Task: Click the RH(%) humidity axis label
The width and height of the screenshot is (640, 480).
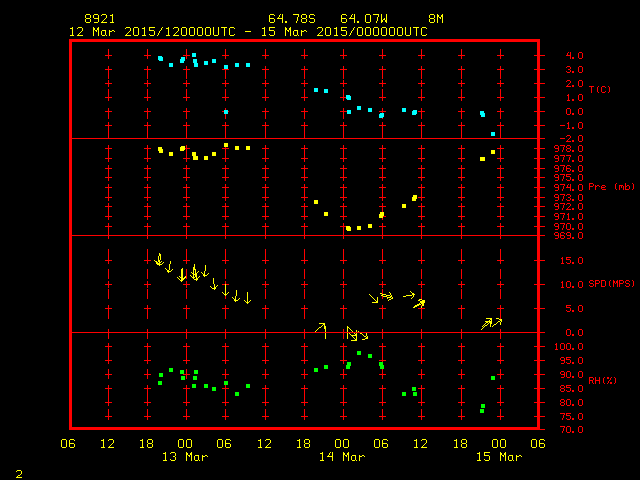Action: tap(603, 381)
